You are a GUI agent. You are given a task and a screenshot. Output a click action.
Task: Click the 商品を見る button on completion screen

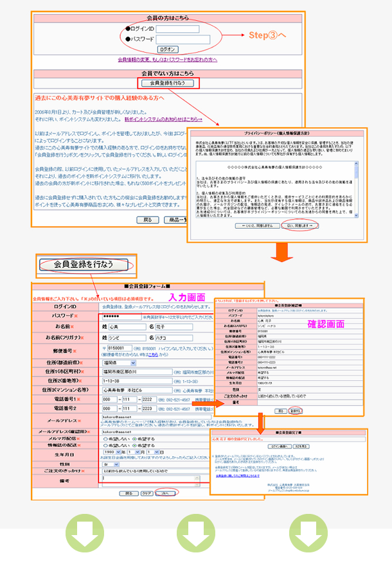(x=301, y=446)
